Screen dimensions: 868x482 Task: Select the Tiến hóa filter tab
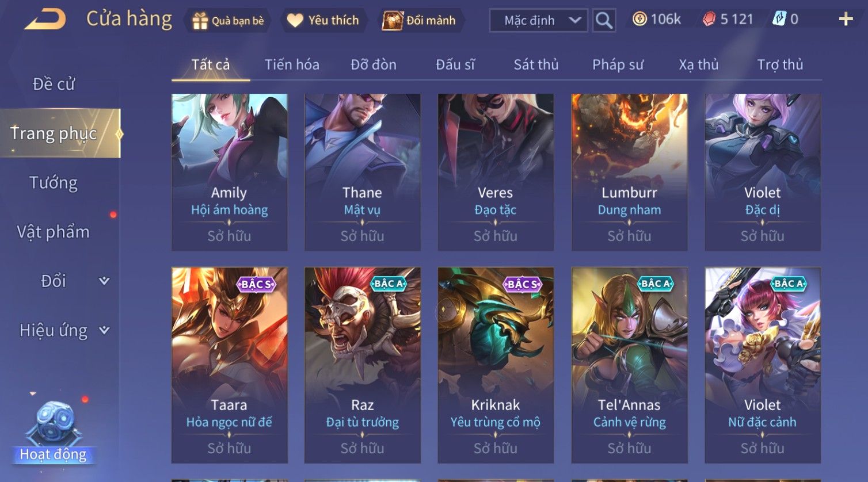coord(292,64)
